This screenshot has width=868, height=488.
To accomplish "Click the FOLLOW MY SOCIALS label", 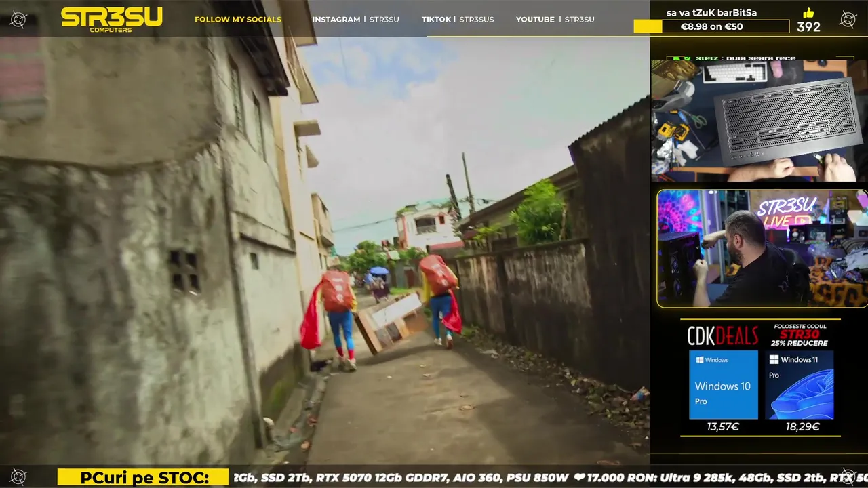I will click(x=238, y=19).
